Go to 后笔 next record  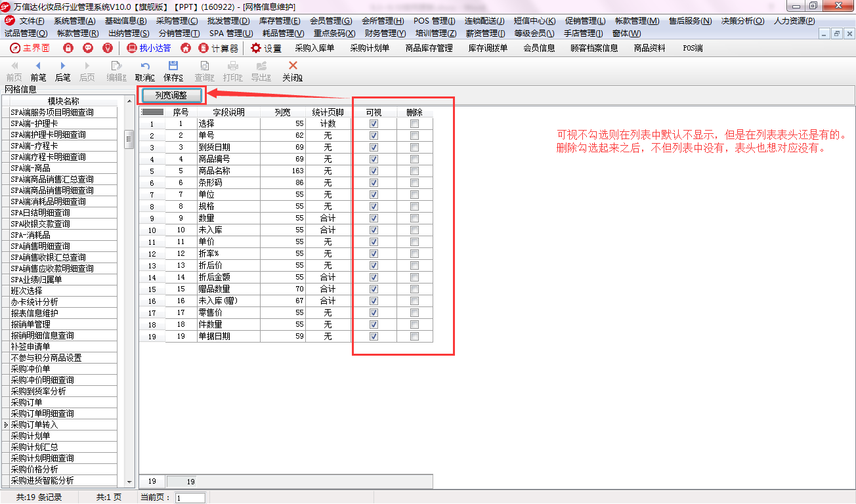tap(62, 71)
